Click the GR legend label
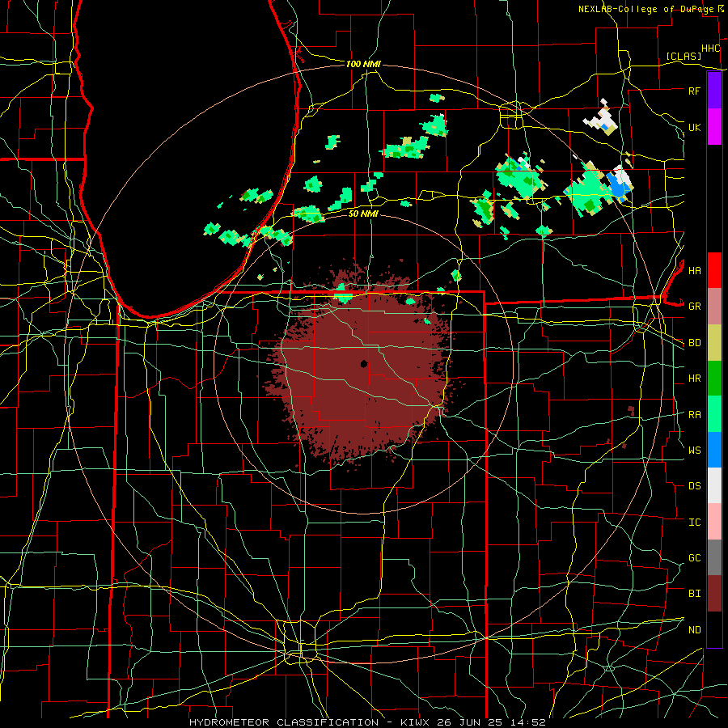The image size is (728, 728). pos(694,306)
